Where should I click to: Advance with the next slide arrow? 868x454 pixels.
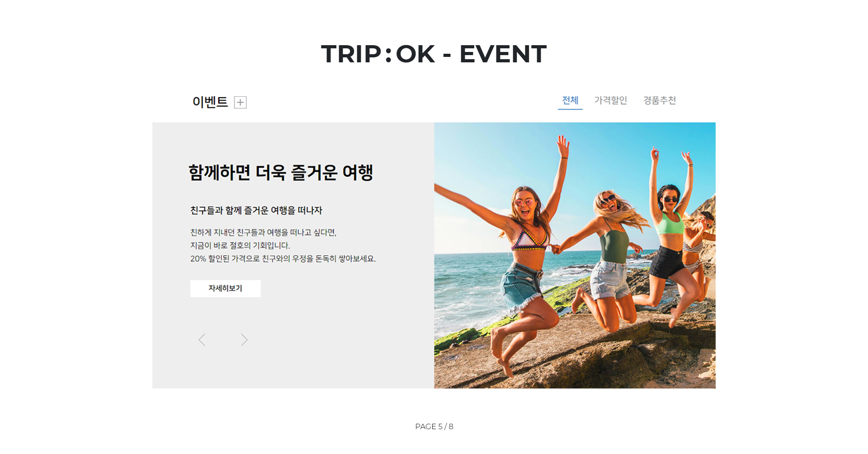[244, 340]
